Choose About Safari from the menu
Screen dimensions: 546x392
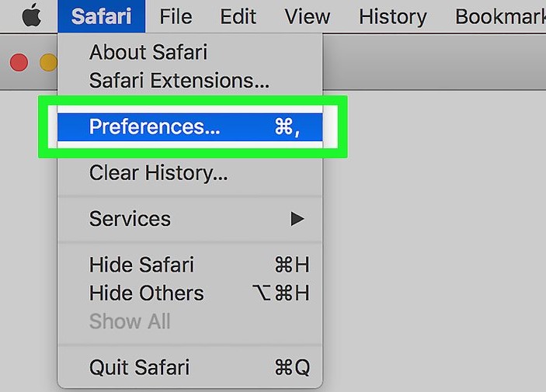click(x=148, y=53)
